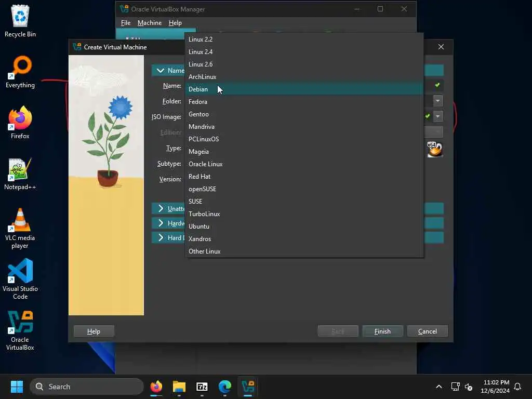Select Linux 2.4 from the subtype list
The width and height of the screenshot is (532, 399).
303,52
